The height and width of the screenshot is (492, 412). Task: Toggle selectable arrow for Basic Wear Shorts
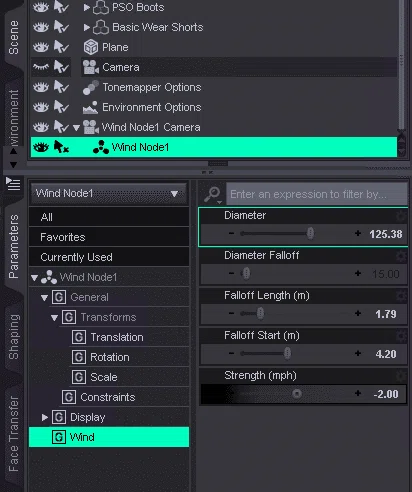pyautogui.click(x=61, y=27)
